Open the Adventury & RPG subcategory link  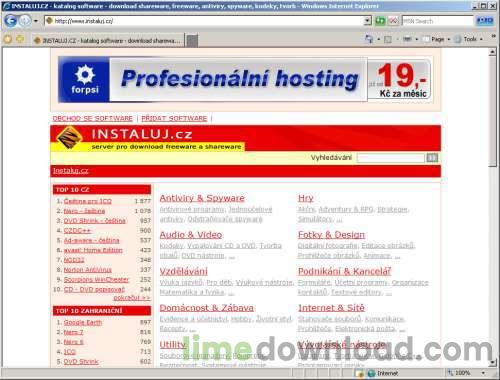point(346,209)
